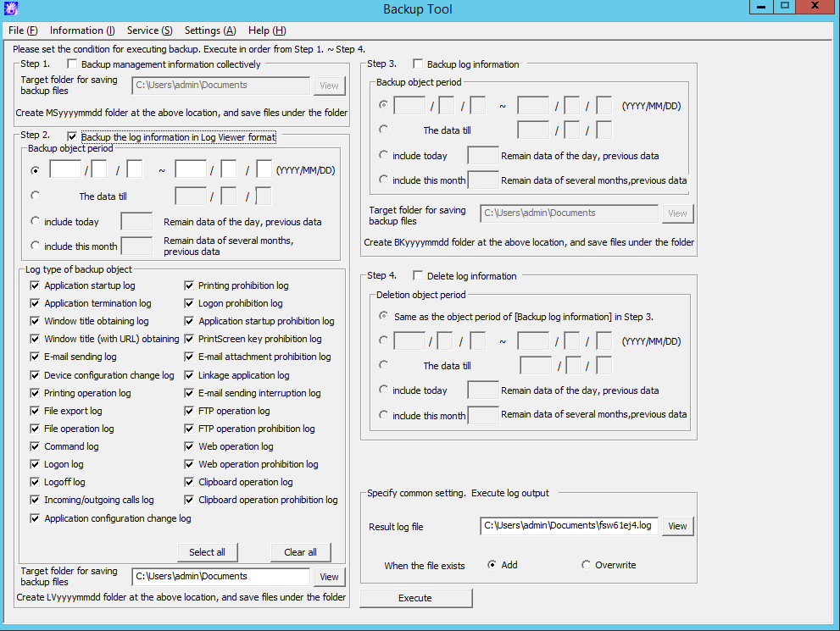Select 'include today' radio in Step 2
This screenshot has width=840, height=631.
[36, 221]
